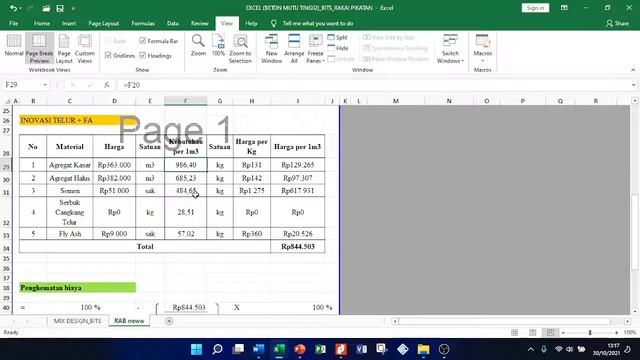The height and width of the screenshot is (360, 640).
Task: Select the Fly Ash cell
Action: (x=70, y=234)
